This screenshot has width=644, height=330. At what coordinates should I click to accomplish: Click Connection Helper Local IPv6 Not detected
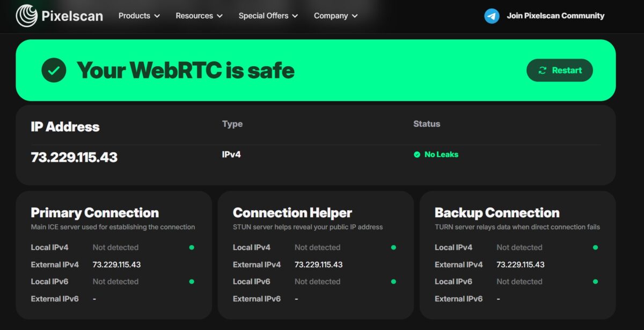click(317, 282)
